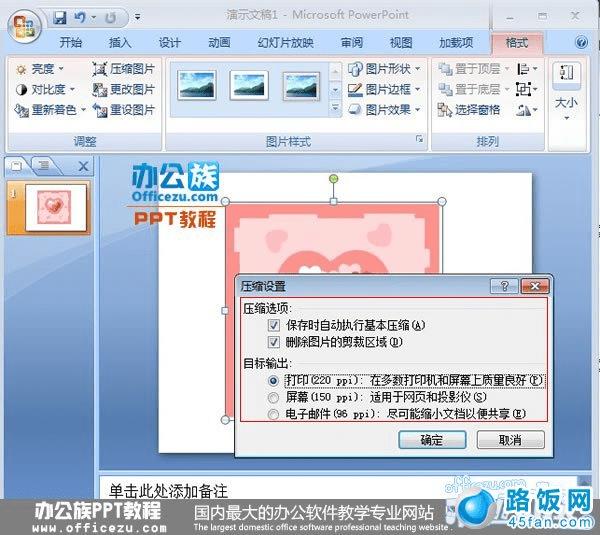Open the 图片样式 group dialog launcher
Viewport: 600px width, 535px height.
click(x=420, y=139)
